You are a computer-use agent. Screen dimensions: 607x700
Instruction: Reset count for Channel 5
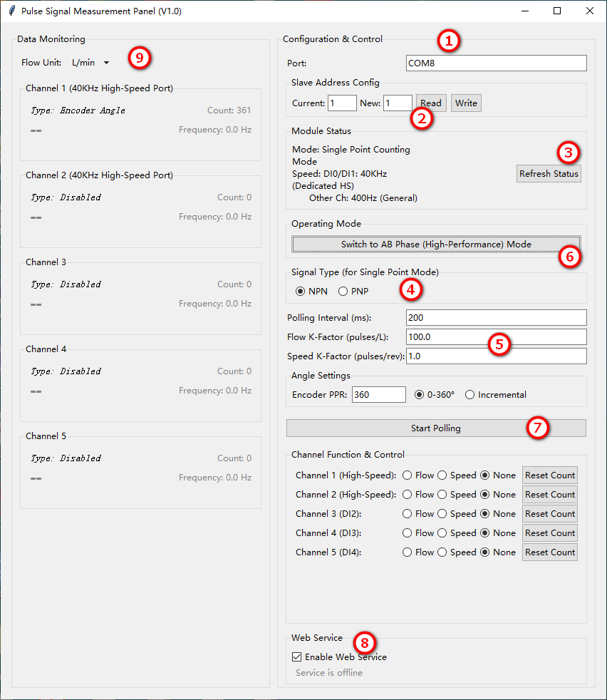549,552
